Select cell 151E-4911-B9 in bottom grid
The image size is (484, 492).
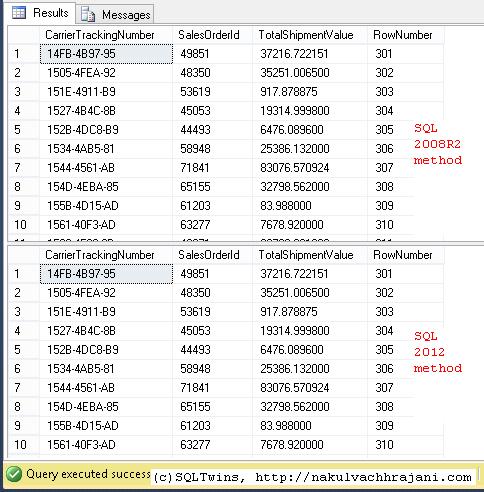pyautogui.click(x=106, y=312)
